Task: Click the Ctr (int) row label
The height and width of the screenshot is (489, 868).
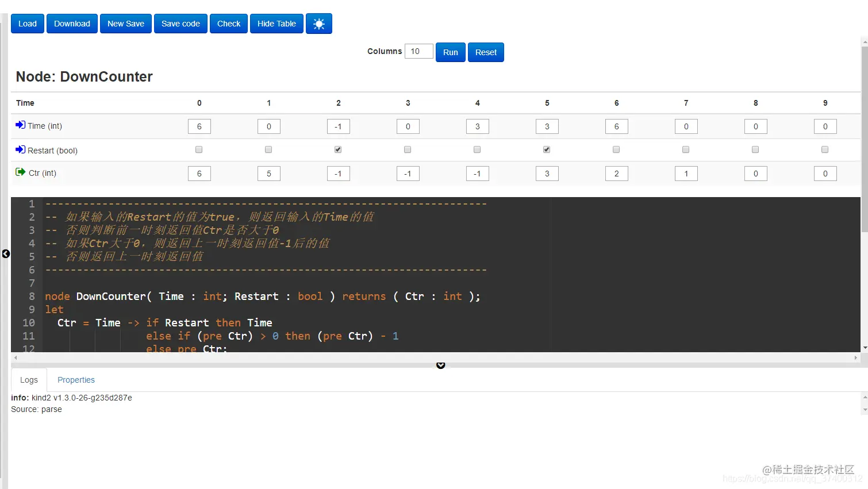Action: point(43,173)
